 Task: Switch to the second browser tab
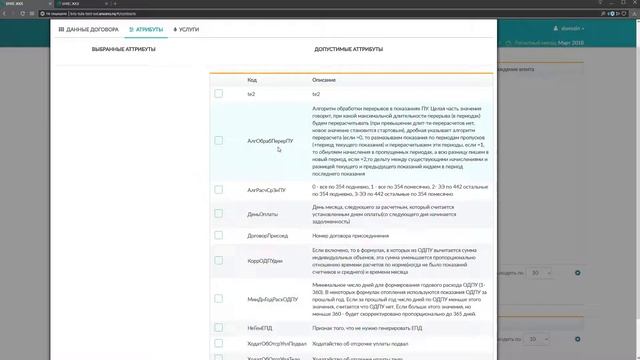pos(82,4)
